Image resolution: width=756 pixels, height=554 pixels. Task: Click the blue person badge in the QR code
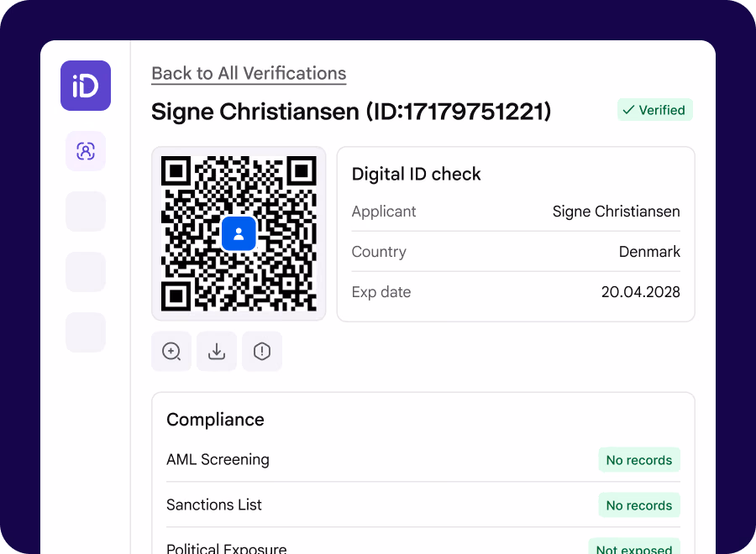click(x=239, y=233)
